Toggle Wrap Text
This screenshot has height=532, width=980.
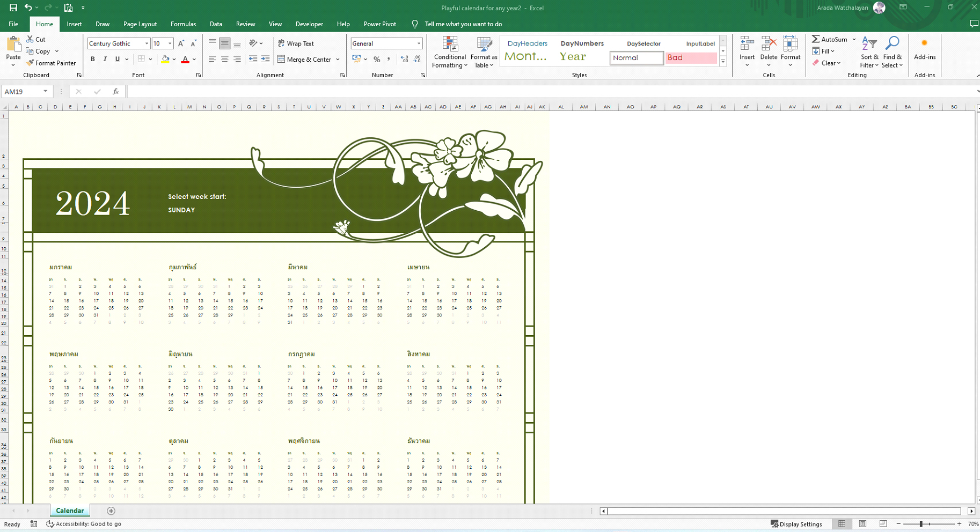point(296,43)
